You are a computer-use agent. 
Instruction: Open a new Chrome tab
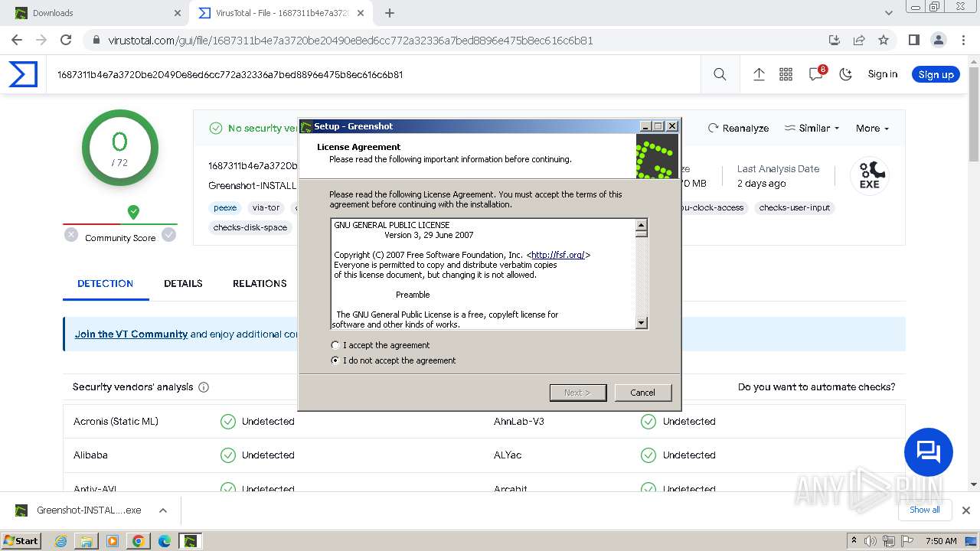click(x=390, y=13)
